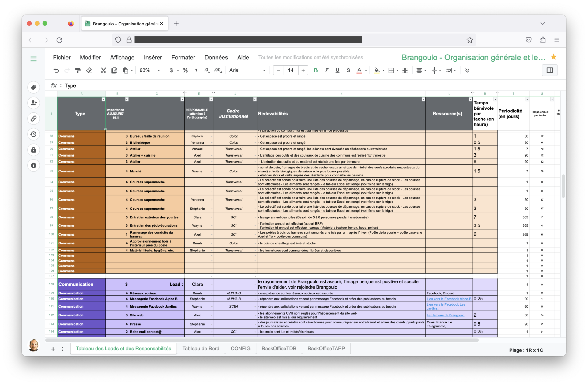Open filter dropdown on Ressource(s) column
588x385 pixels.
(x=470, y=100)
